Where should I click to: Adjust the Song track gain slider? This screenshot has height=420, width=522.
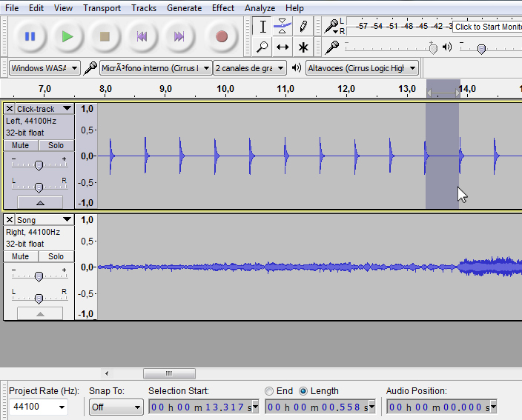click(39, 276)
